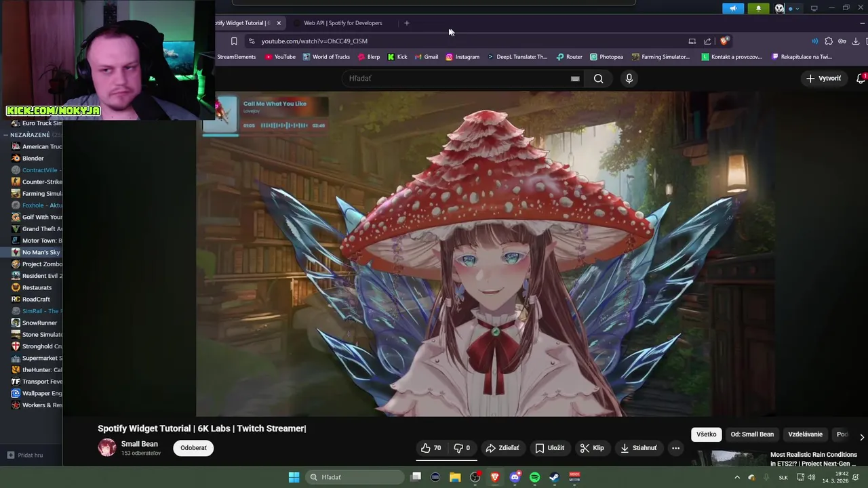Like the video with 70 likes

(x=431, y=448)
